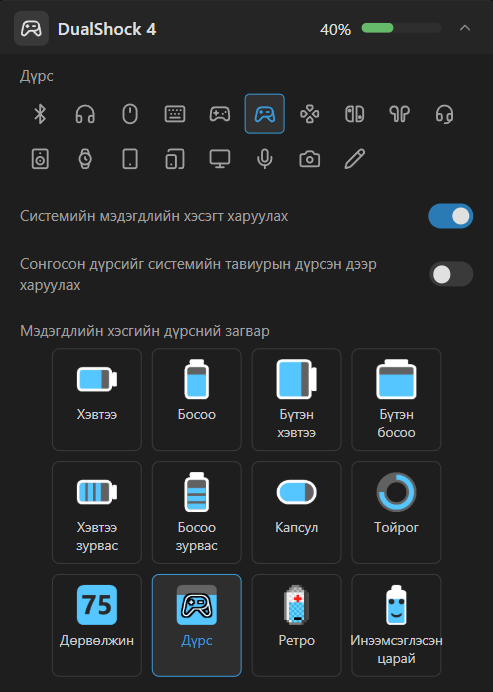The image size is (493, 692).
Task: Choose the headphones shape icon
Action: [x=85, y=114]
